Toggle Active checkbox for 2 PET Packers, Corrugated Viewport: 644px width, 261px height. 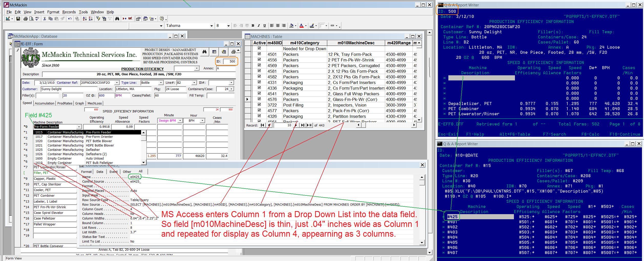(x=259, y=65)
